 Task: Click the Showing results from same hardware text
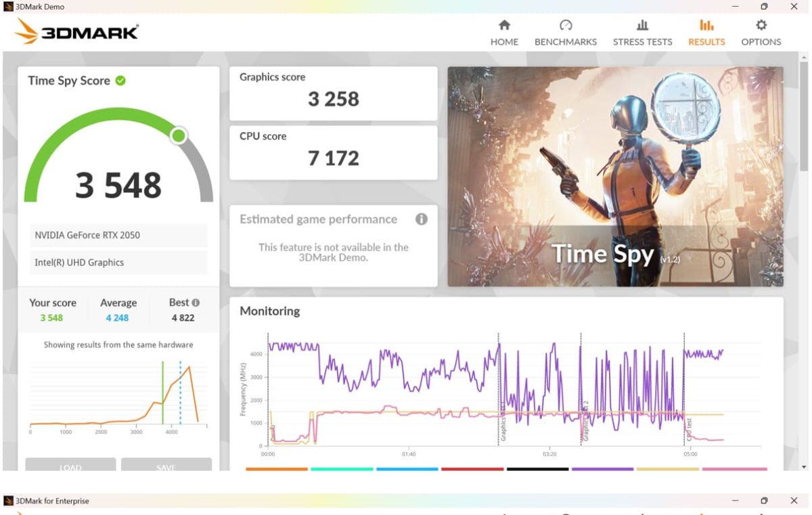point(118,345)
